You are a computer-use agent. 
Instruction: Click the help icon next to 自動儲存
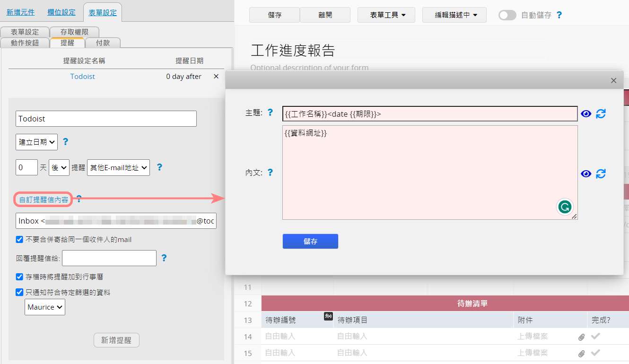click(559, 15)
